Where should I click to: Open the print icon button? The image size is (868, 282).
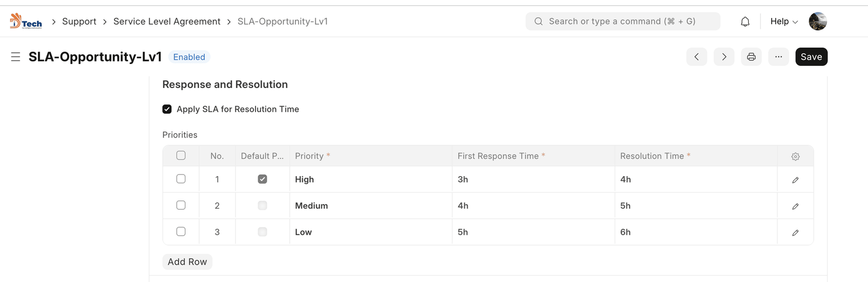click(x=751, y=57)
